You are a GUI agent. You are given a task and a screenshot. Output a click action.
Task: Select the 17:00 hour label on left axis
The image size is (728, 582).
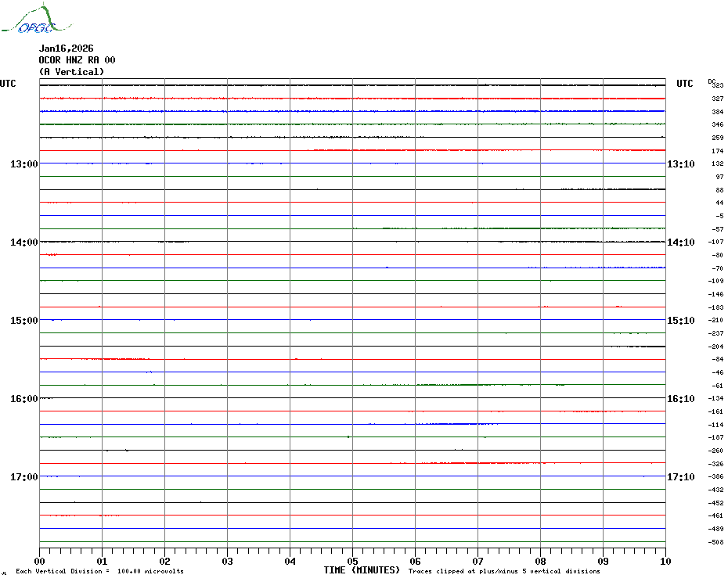[24, 477]
